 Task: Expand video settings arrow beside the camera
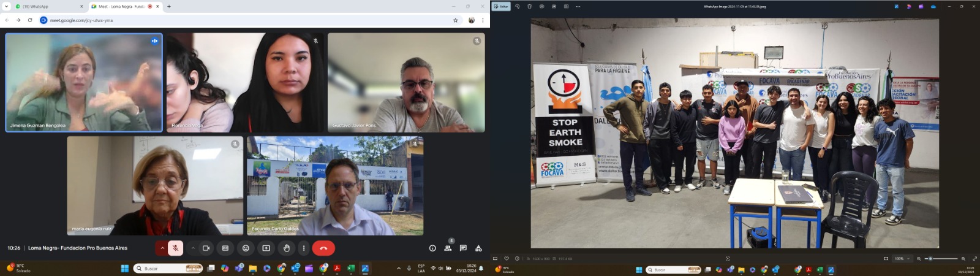tap(193, 248)
